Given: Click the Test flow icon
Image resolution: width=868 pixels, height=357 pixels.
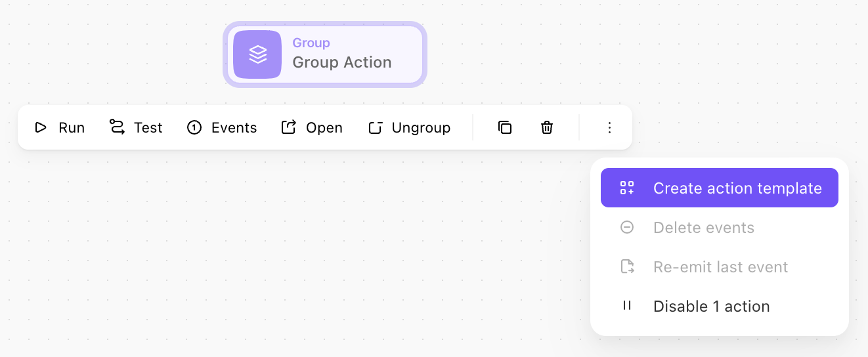Looking at the screenshot, I should coord(117,127).
